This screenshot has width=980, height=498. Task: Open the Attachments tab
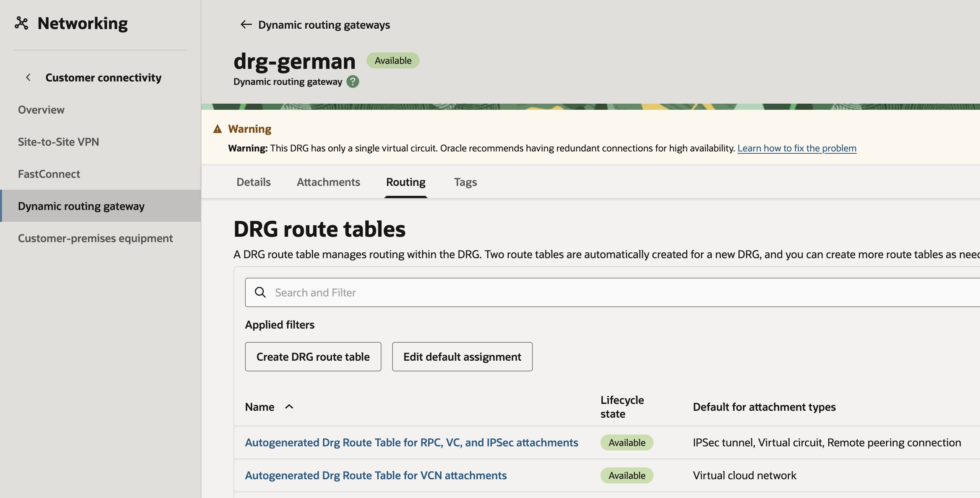(x=328, y=182)
